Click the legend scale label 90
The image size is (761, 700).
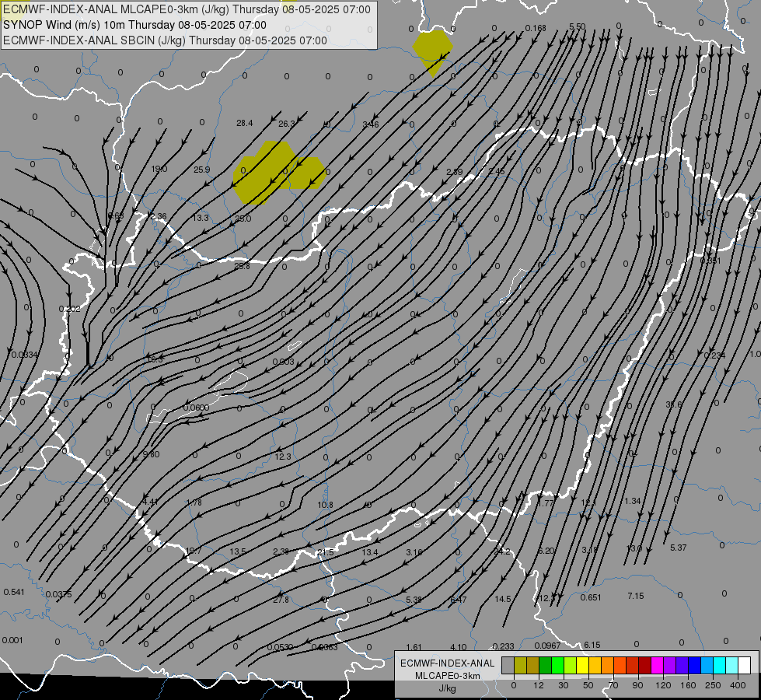[x=637, y=685]
